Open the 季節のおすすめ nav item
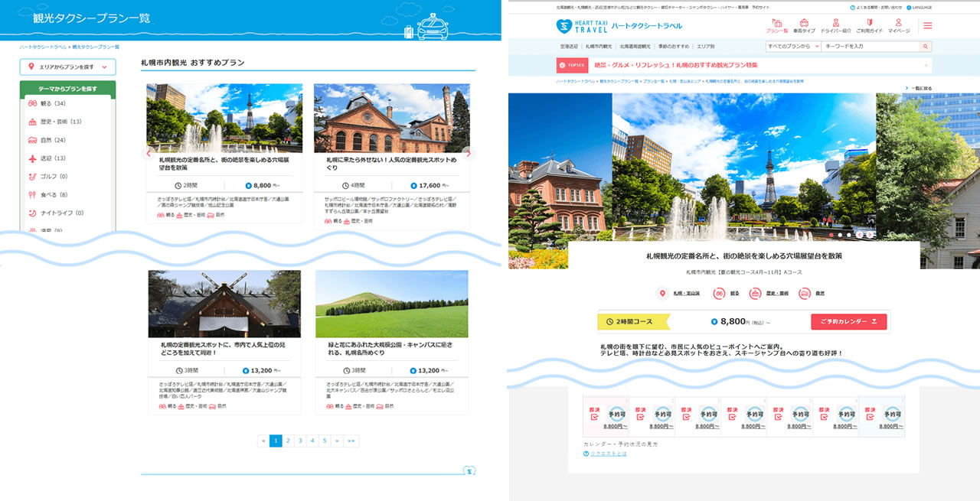 click(673, 47)
